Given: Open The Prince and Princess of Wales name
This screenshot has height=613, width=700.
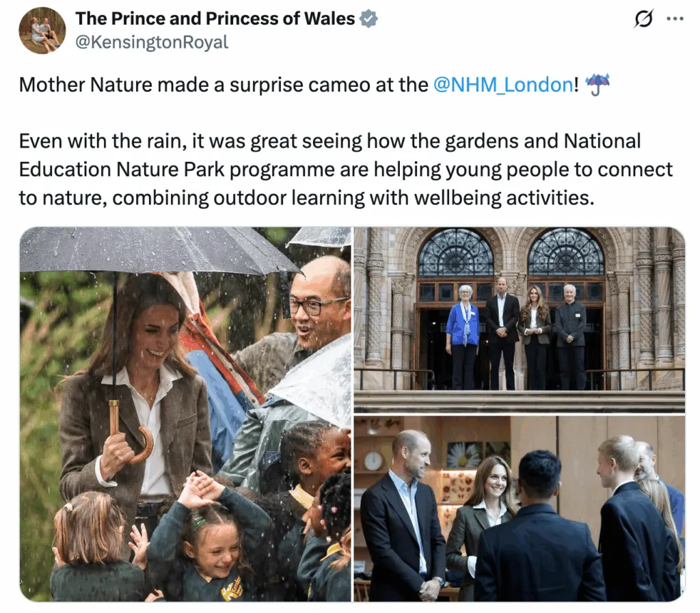Looking at the screenshot, I should [x=215, y=18].
